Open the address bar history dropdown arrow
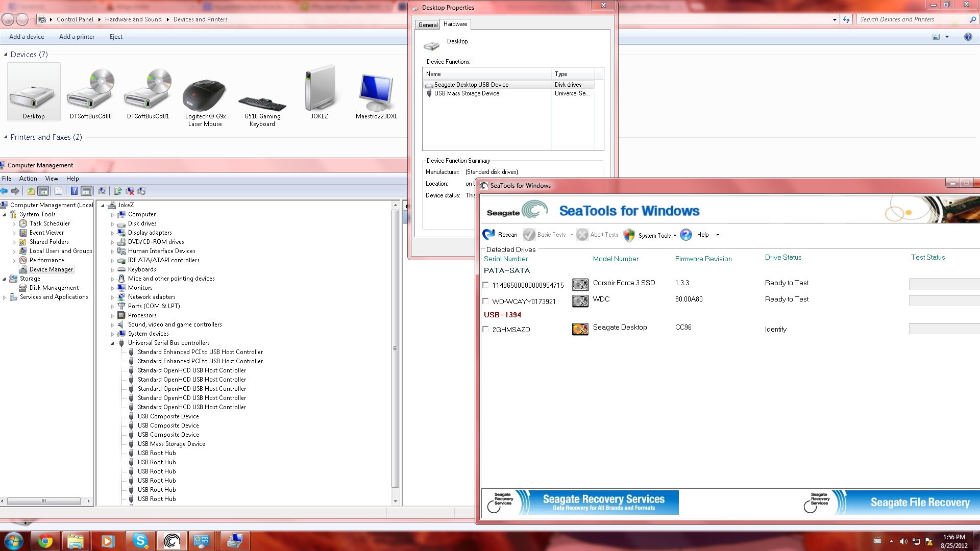980x551 pixels. pyautogui.click(x=835, y=20)
